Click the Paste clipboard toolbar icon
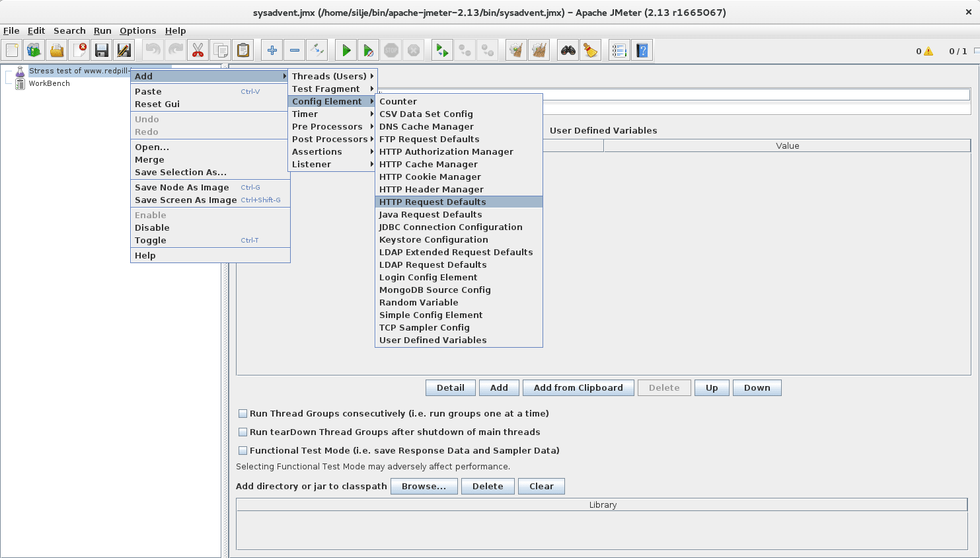 [x=243, y=50]
